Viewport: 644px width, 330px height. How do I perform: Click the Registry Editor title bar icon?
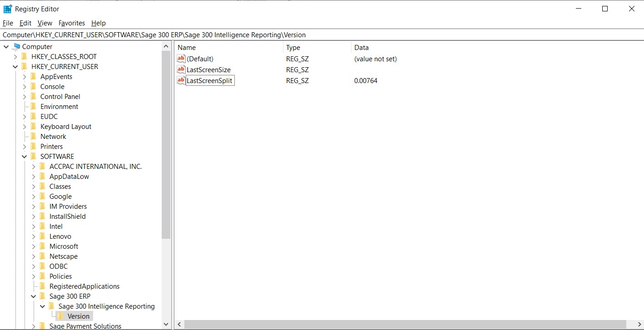coord(8,9)
